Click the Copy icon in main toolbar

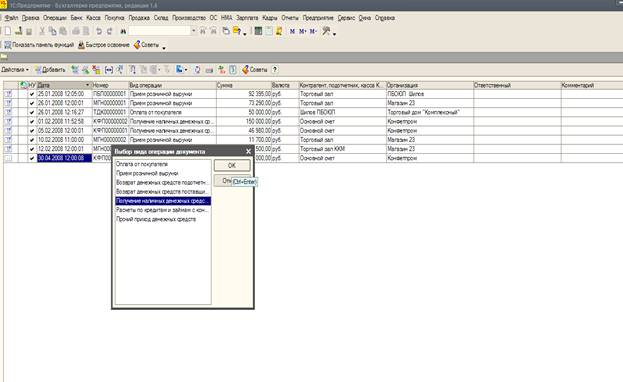52,31
